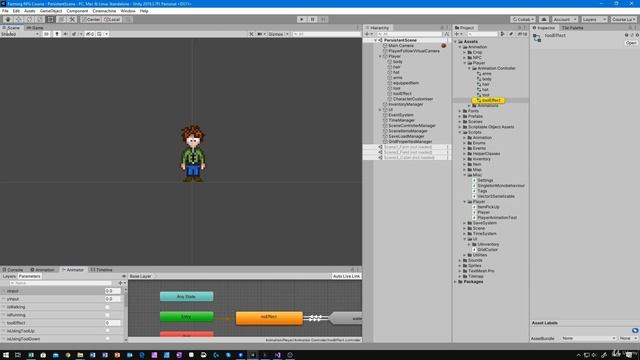Select the Any State node
Viewport: 640px width, 360px height.
(187, 297)
